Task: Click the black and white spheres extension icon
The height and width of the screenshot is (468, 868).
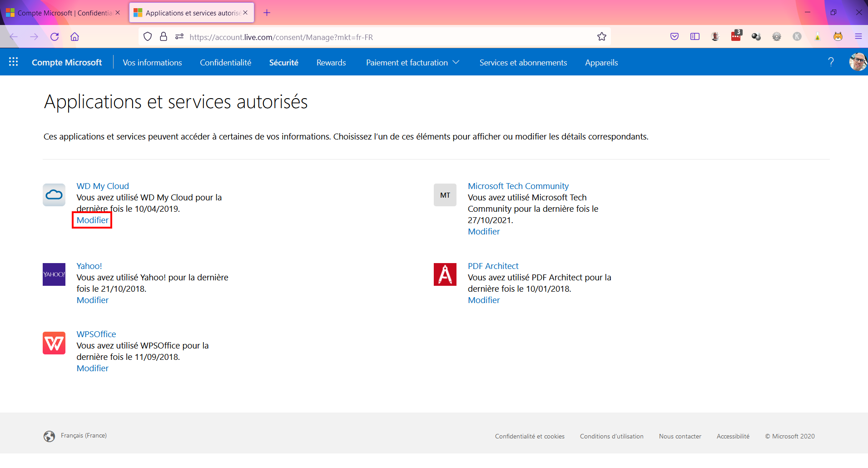Action: tap(756, 37)
